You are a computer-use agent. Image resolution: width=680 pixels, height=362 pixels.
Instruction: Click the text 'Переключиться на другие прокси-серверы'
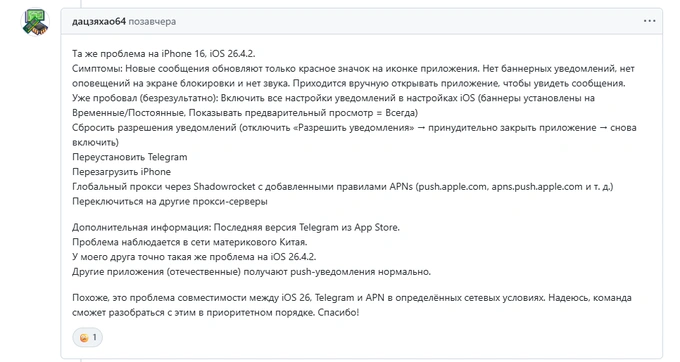tap(170, 201)
